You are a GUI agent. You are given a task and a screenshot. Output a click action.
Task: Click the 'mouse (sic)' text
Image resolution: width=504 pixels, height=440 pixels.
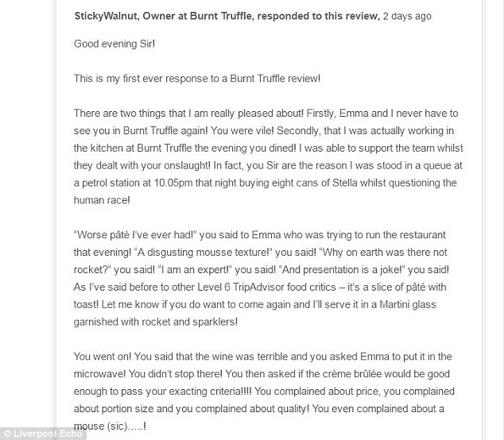[x=101, y=426]
